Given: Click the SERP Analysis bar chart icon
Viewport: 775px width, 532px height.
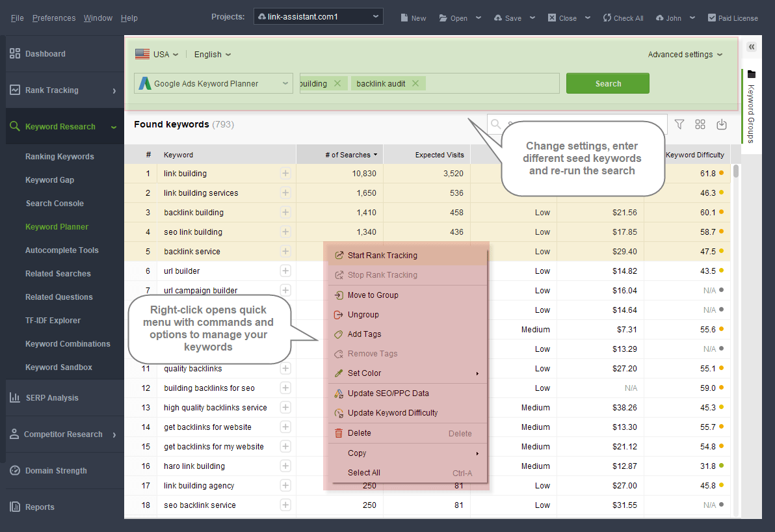Looking at the screenshot, I should 16,397.
